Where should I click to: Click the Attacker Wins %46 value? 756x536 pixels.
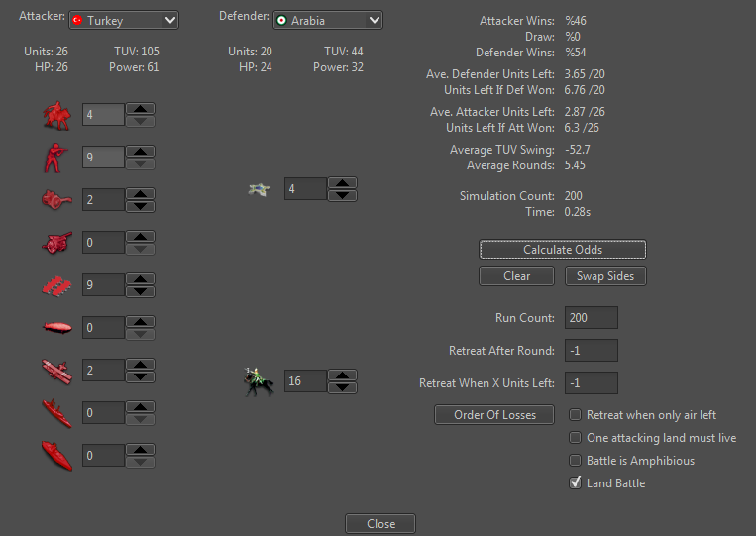click(x=576, y=21)
